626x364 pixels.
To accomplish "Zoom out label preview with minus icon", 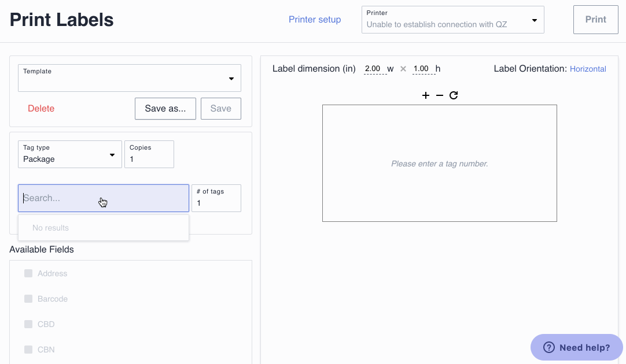I will pyautogui.click(x=440, y=95).
